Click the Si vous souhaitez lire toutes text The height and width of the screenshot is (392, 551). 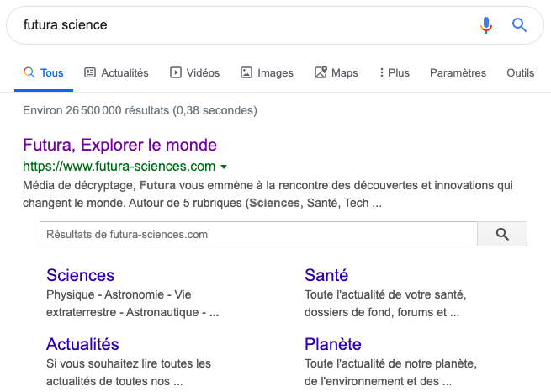[x=129, y=373]
